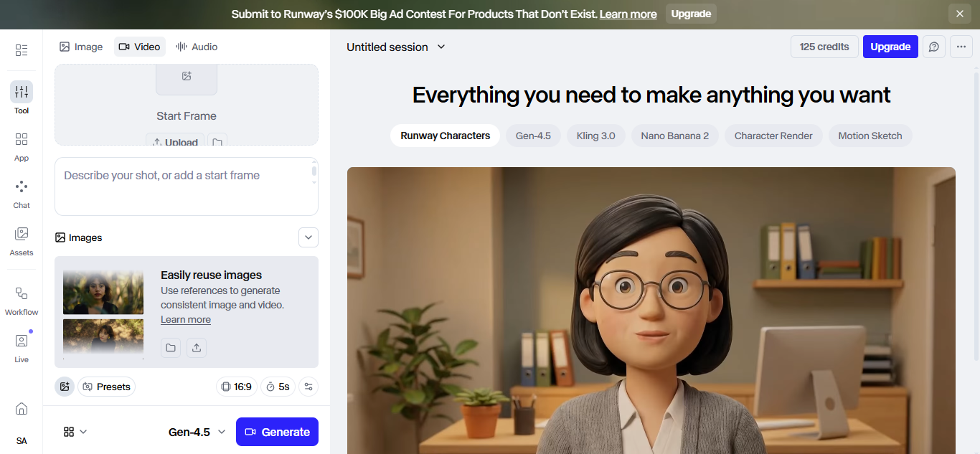Click upload icon in Easily reuse images card

197,348
